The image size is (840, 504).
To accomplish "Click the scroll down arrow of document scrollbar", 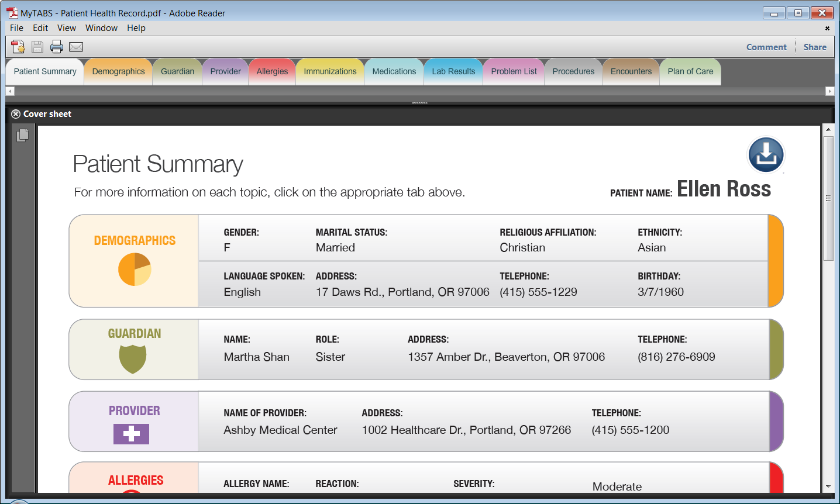I will coord(828,486).
